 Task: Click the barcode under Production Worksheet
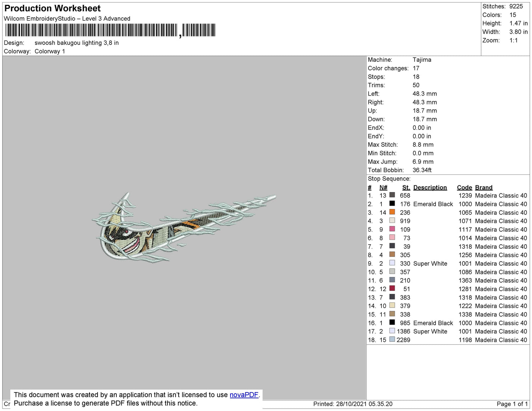[110, 30]
